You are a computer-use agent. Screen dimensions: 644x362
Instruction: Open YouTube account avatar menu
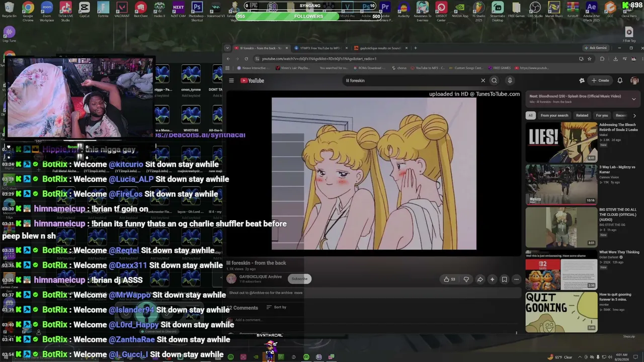(x=634, y=80)
